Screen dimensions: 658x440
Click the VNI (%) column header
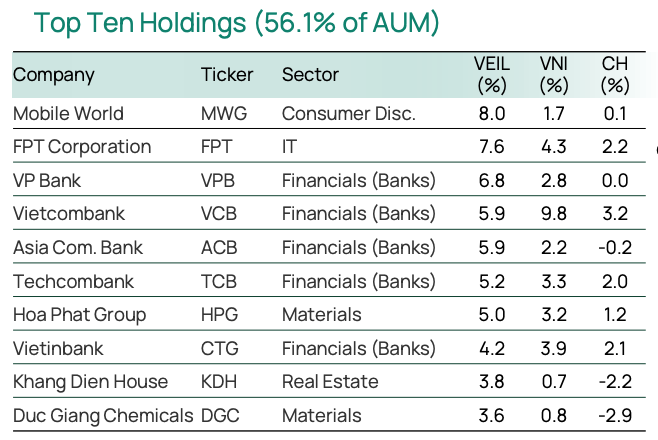click(553, 75)
